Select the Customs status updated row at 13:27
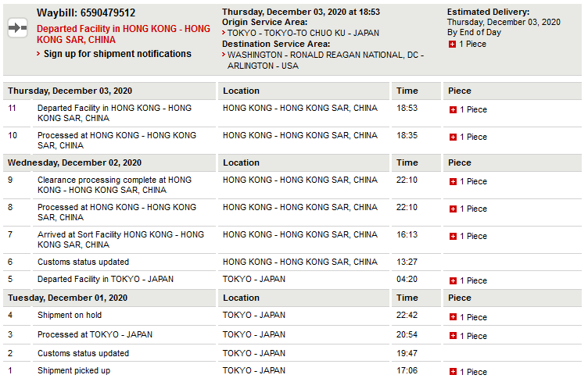 pos(292,262)
